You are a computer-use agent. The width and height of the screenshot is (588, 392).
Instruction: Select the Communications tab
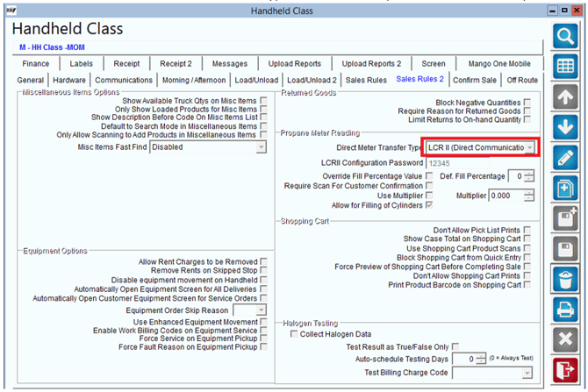(x=124, y=80)
